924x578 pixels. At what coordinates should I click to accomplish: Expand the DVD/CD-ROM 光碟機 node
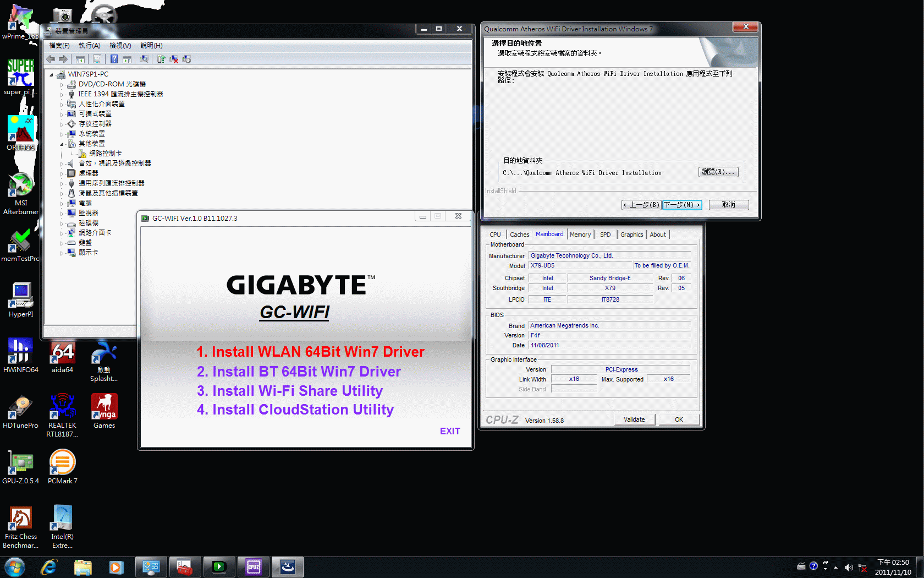pos(62,85)
